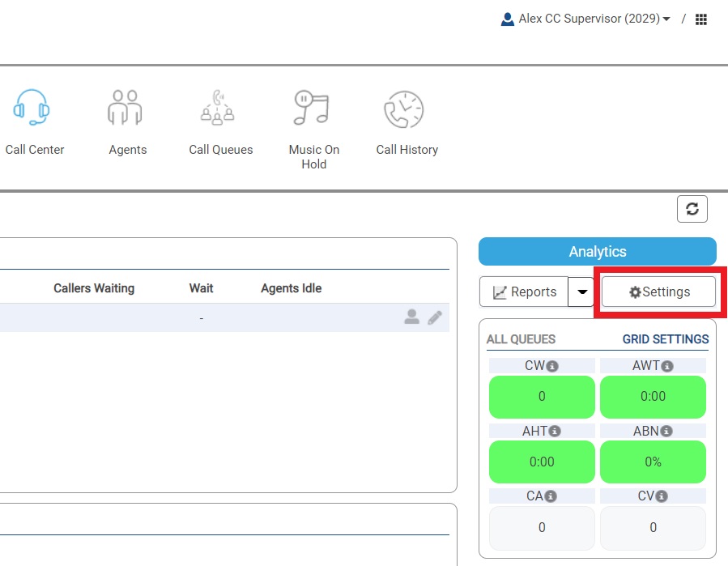Show info for AWT metric
The image size is (728, 566).
tap(667, 366)
